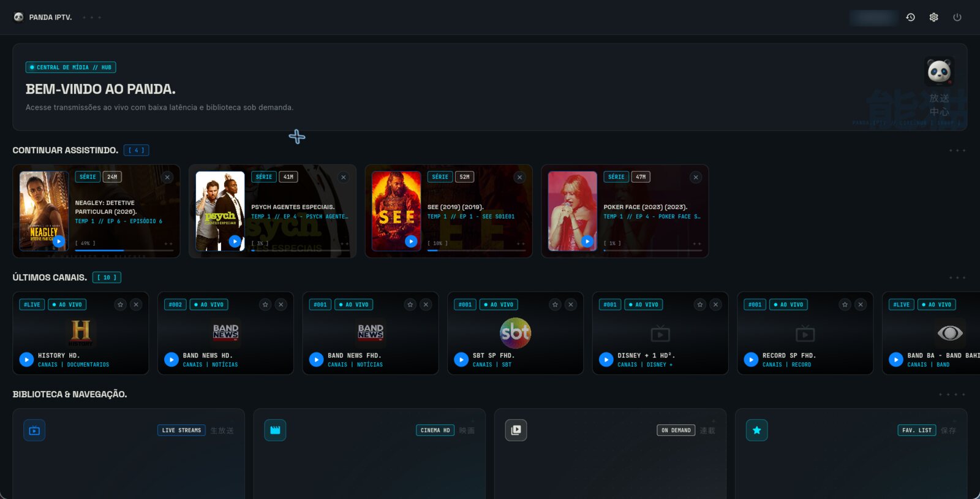Play Neagley: Detetive Particular episode
Image resolution: width=980 pixels, height=499 pixels.
tap(59, 242)
